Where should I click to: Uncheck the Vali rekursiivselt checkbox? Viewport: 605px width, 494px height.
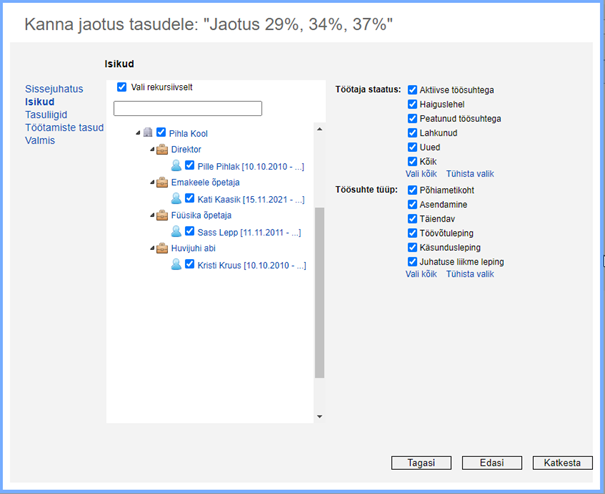click(122, 87)
